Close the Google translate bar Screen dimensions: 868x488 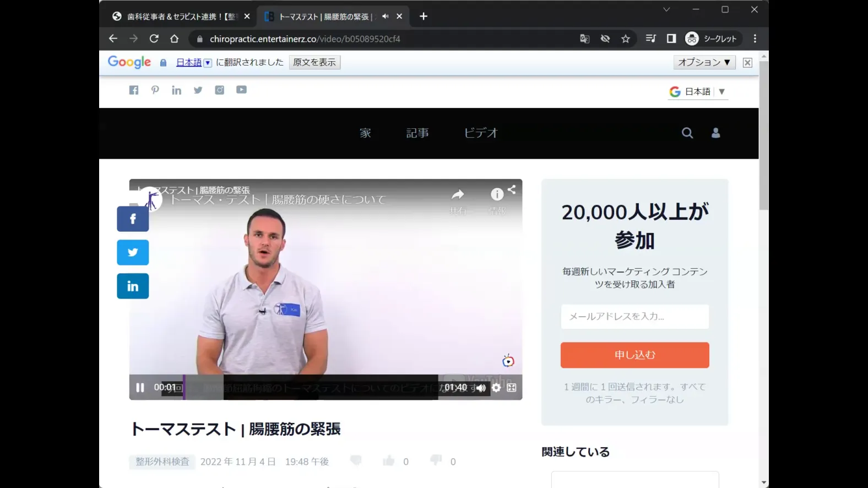[x=747, y=63]
